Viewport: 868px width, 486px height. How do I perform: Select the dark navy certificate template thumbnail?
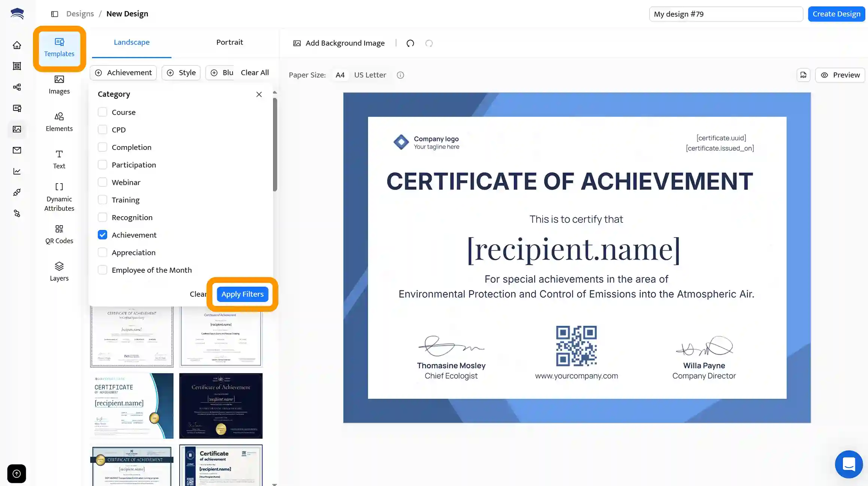221,405
